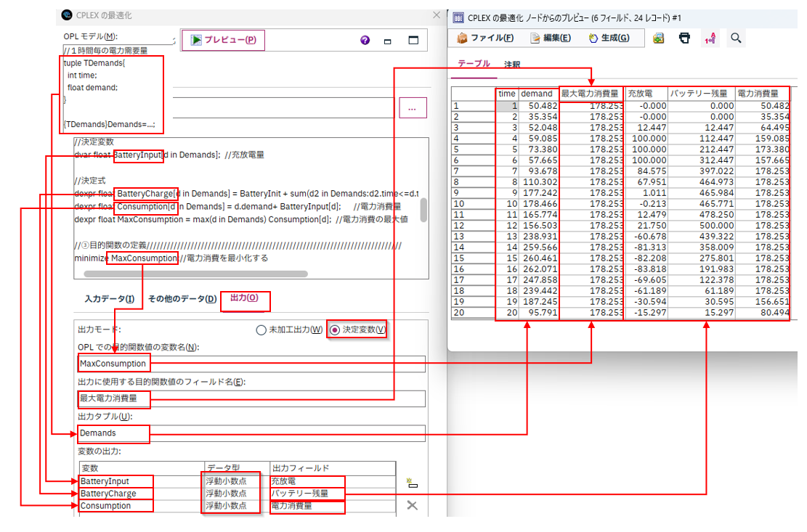Click the 最大電力消費量 column header

point(591,94)
